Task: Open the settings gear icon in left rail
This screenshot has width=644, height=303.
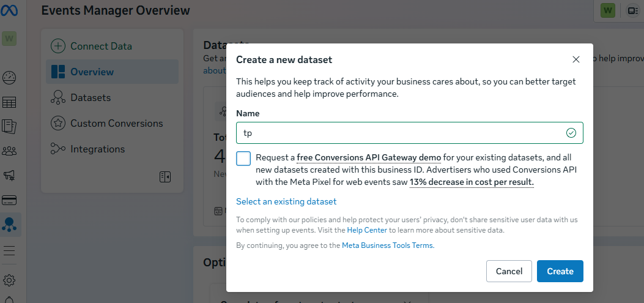Action: point(9,280)
